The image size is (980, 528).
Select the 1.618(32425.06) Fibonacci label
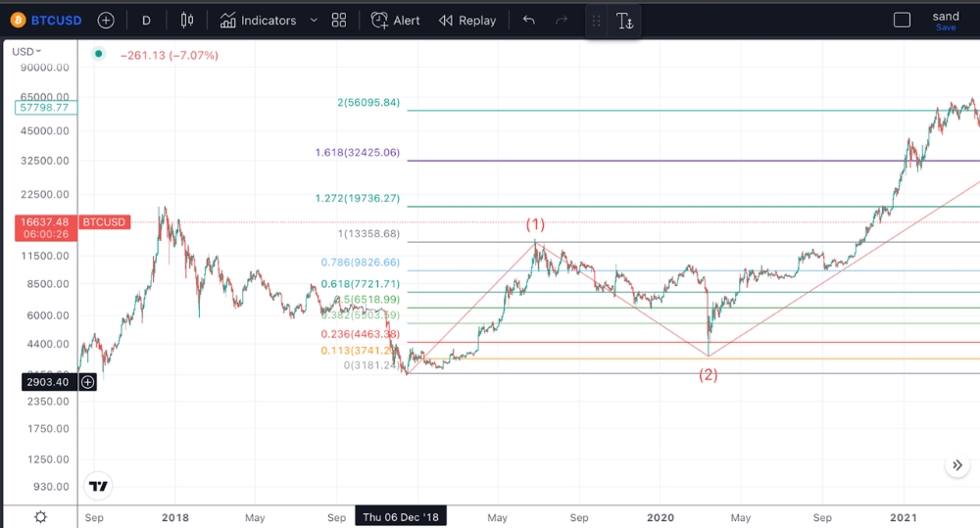click(x=357, y=152)
